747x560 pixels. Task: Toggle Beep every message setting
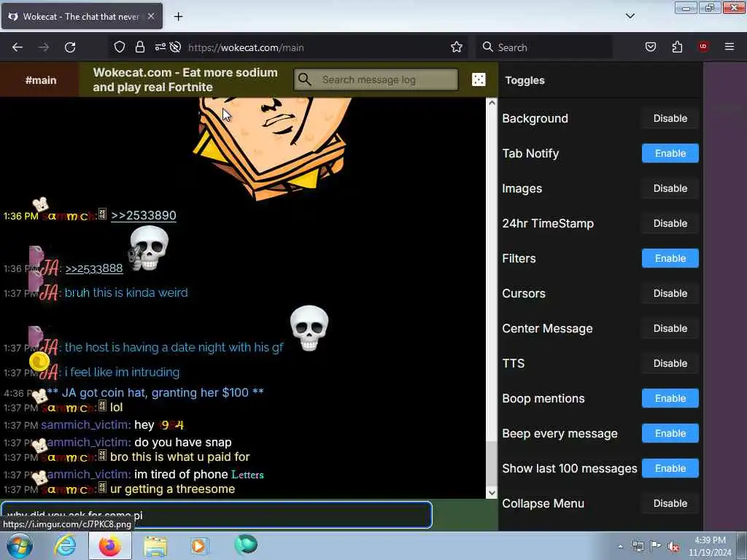click(670, 433)
